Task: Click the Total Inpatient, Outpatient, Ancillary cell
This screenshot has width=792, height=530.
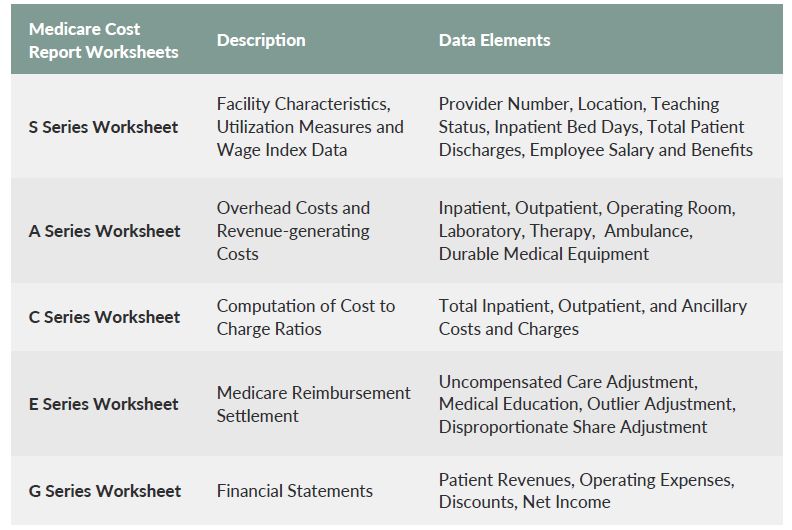Action: tap(593, 317)
